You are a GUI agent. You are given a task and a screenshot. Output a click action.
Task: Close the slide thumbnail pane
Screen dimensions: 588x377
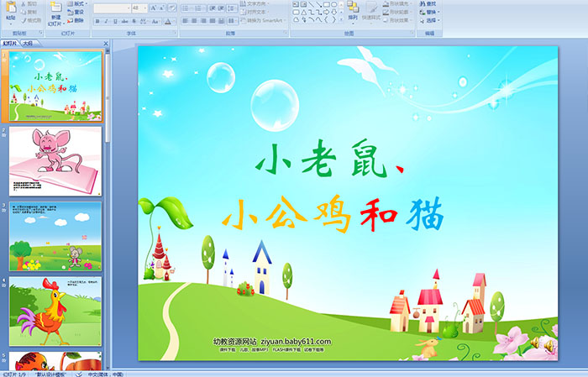pyautogui.click(x=107, y=42)
